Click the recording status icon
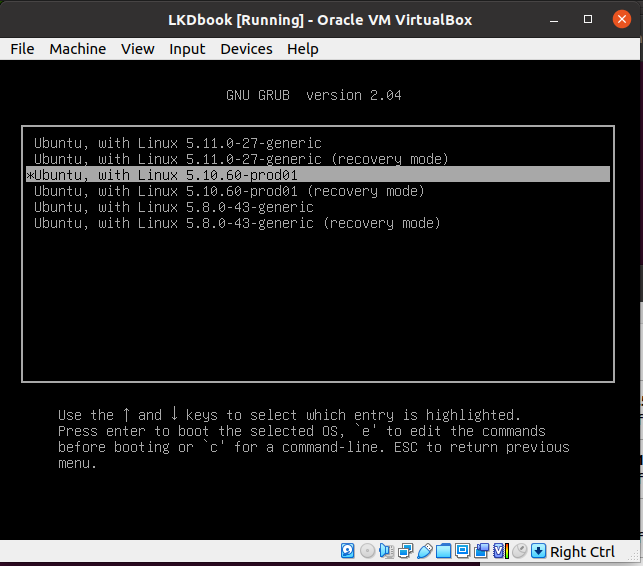This screenshot has height=566, width=643. pos(481,551)
